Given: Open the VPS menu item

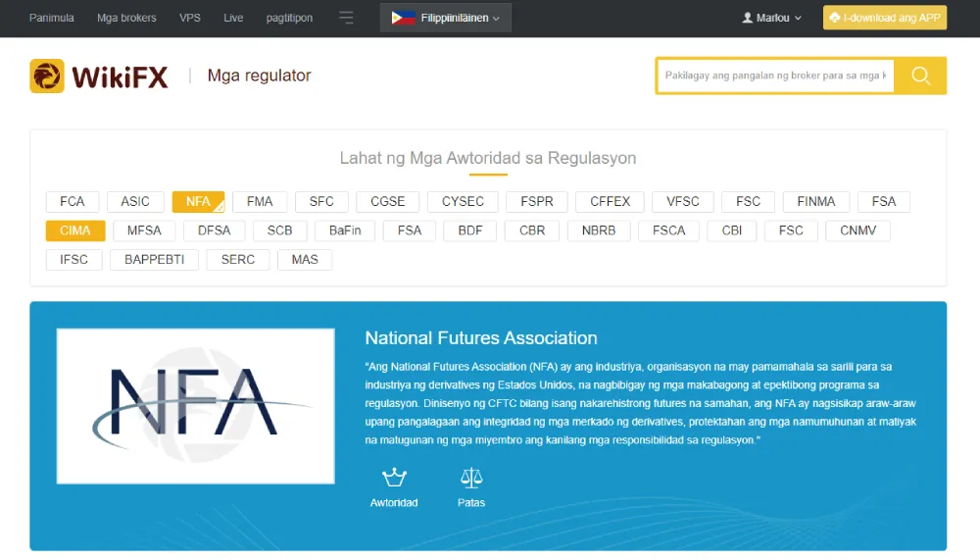Looking at the screenshot, I should click(190, 18).
